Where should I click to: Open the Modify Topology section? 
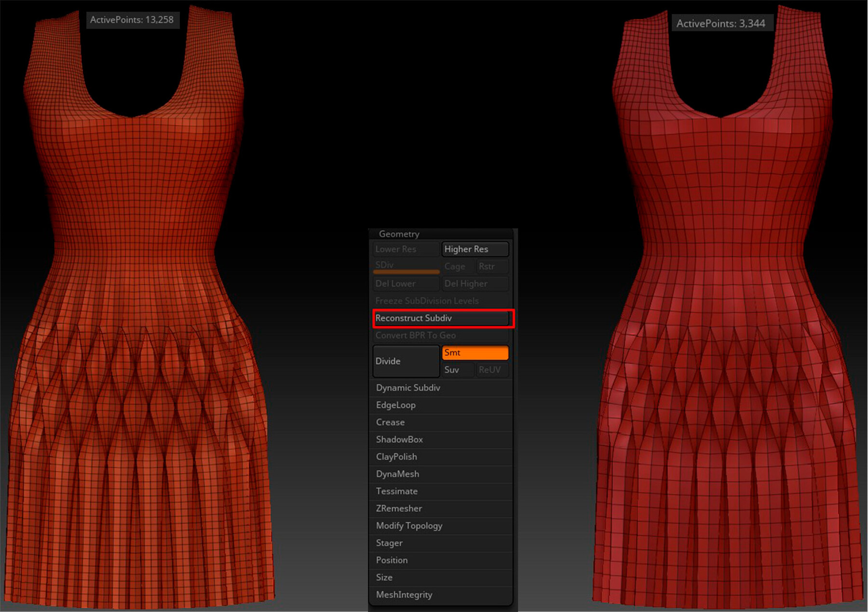click(x=409, y=526)
